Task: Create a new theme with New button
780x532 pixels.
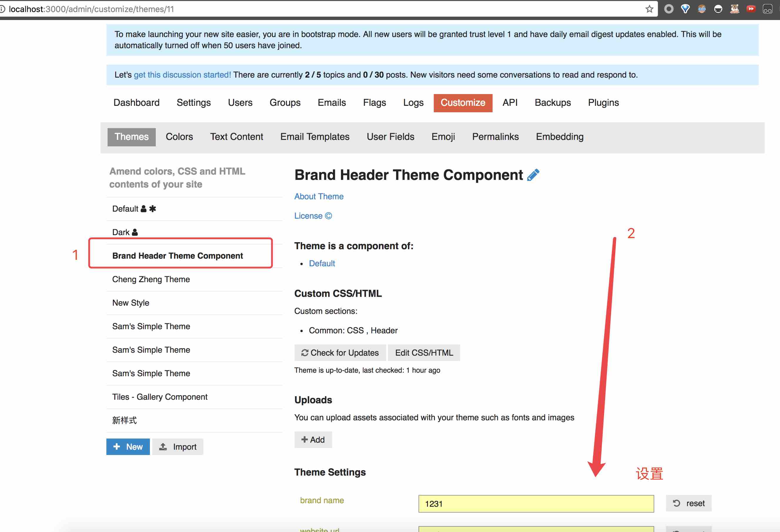Action: coord(128,446)
